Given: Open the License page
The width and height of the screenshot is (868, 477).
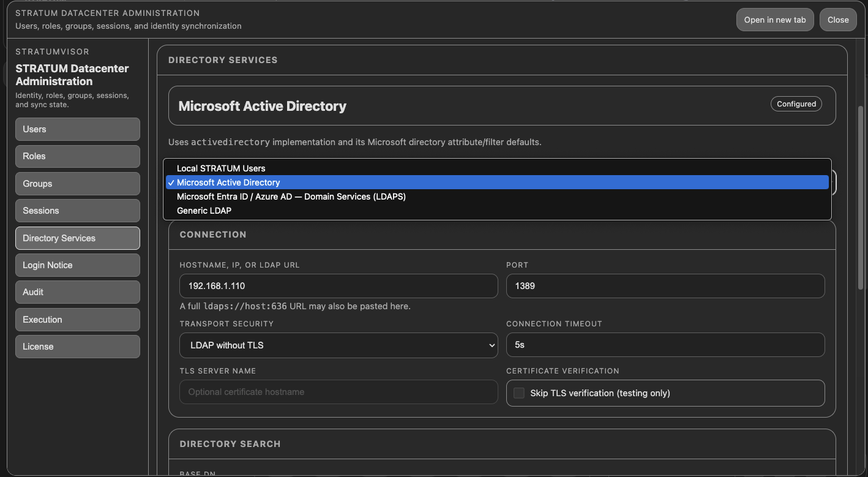Looking at the screenshot, I should (78, 347).
